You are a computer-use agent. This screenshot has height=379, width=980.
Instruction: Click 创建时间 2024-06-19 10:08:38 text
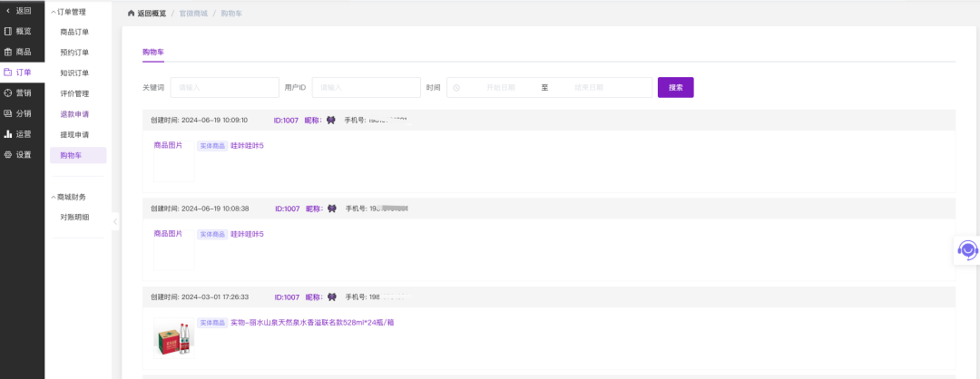point(200,209)
